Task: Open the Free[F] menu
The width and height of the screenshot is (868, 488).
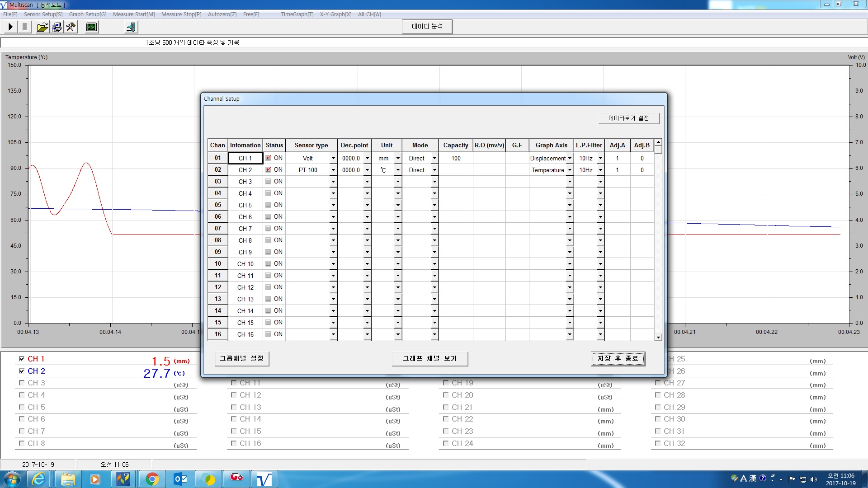Action: coord(251,14)
